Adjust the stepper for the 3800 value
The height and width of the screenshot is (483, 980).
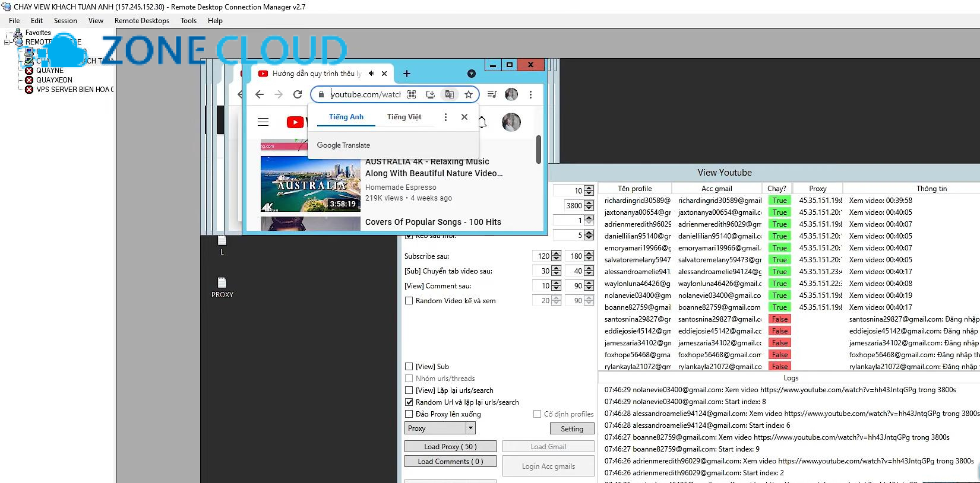[589, 205]
